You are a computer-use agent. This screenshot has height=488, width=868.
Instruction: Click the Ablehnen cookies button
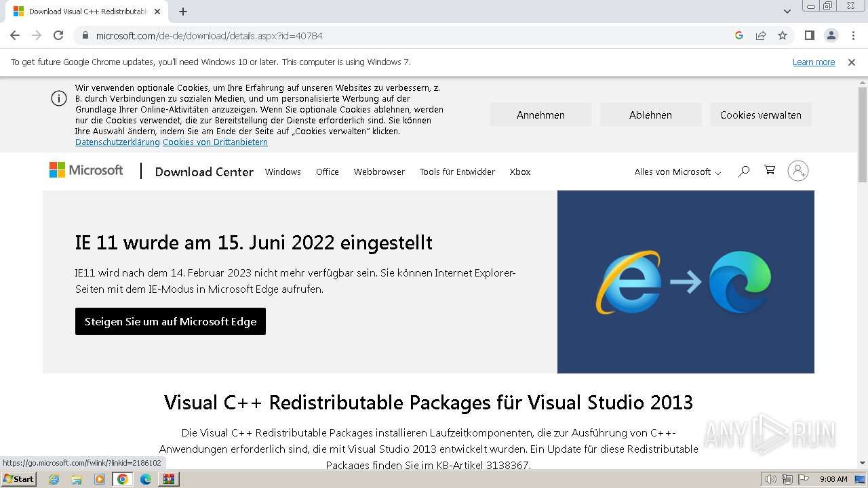click(x=650, y=115)
